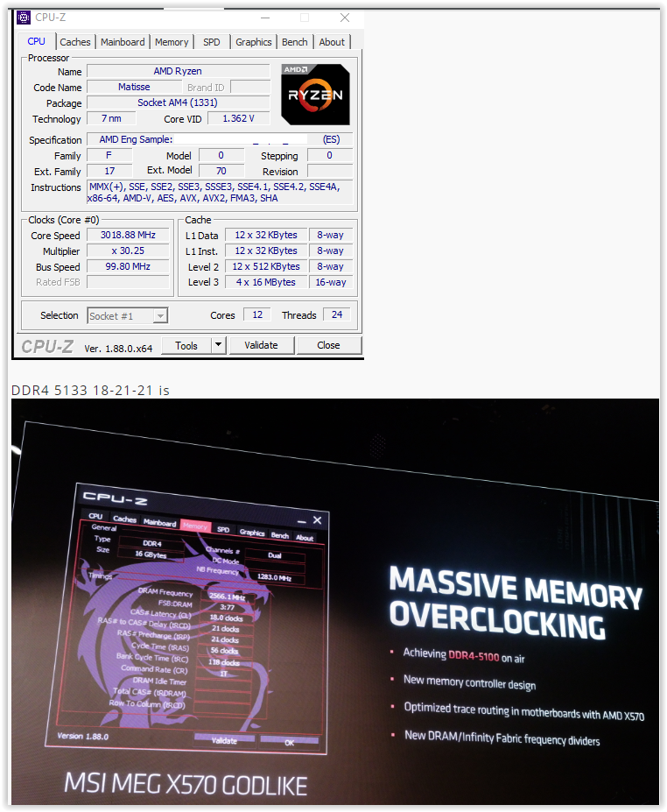Close the CPU-Z window with X

[x=345, y=18]
